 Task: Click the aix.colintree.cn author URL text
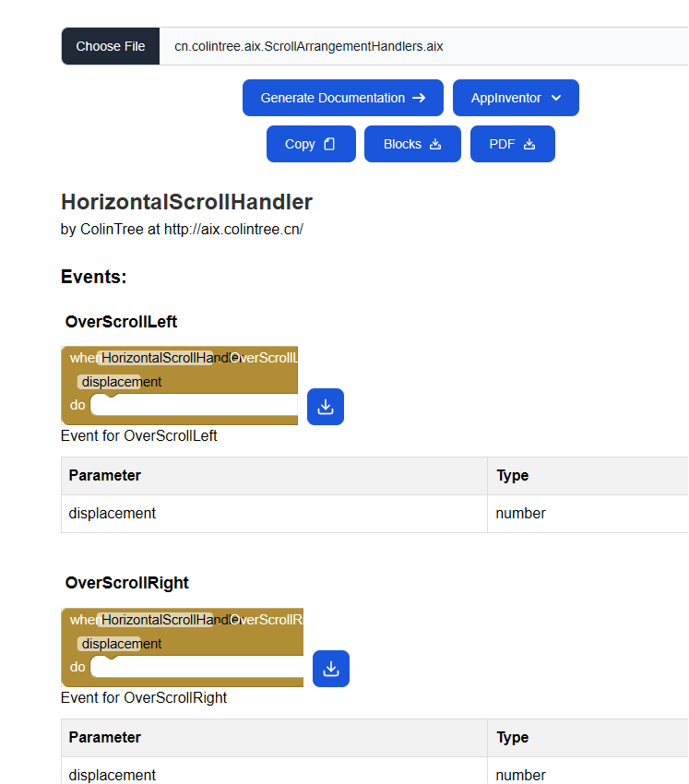(233, 230)
